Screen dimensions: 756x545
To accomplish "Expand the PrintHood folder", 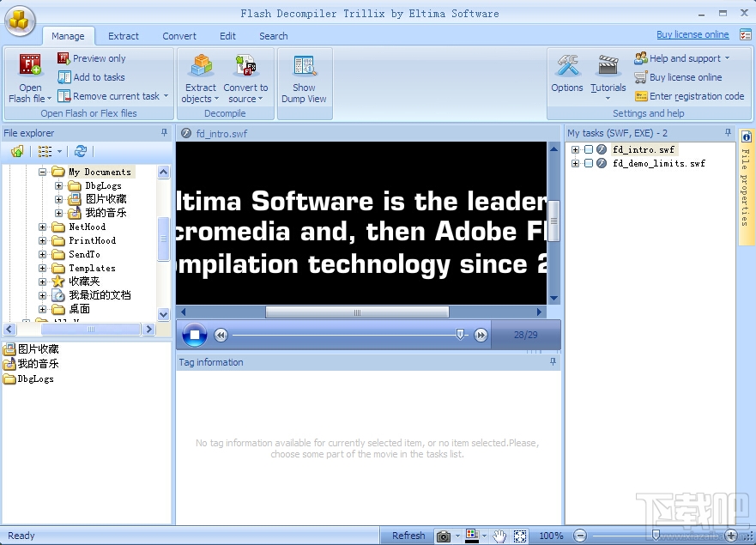I will 42,240.
